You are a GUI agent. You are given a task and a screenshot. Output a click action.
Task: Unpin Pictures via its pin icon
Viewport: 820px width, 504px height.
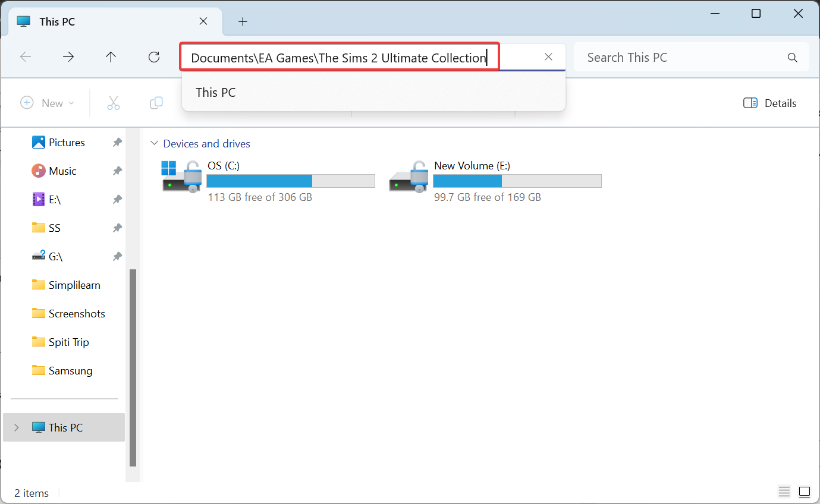point(117,142)
